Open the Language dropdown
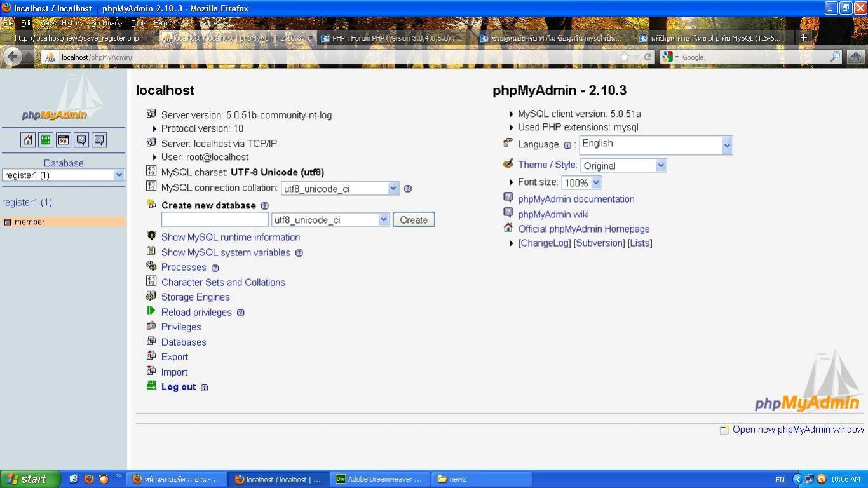The image size is (868, 488). (x=656, y=145)
